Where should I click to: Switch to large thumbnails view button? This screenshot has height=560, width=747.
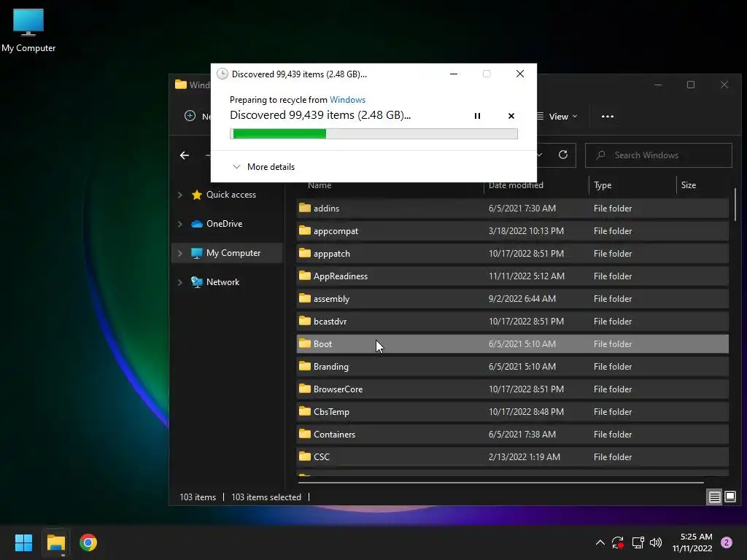[x=729, y=497]
